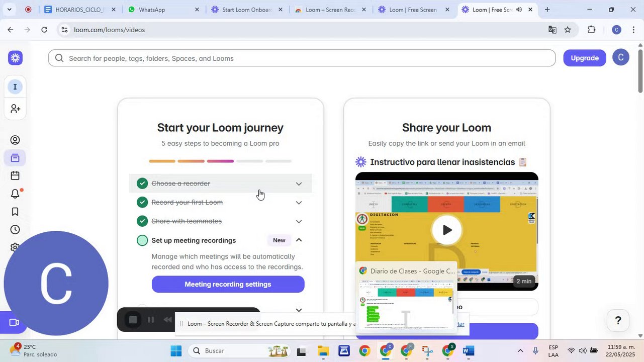Open the Meetings calendar icon
Screen dimensions: 644x362
click(15, 175)
